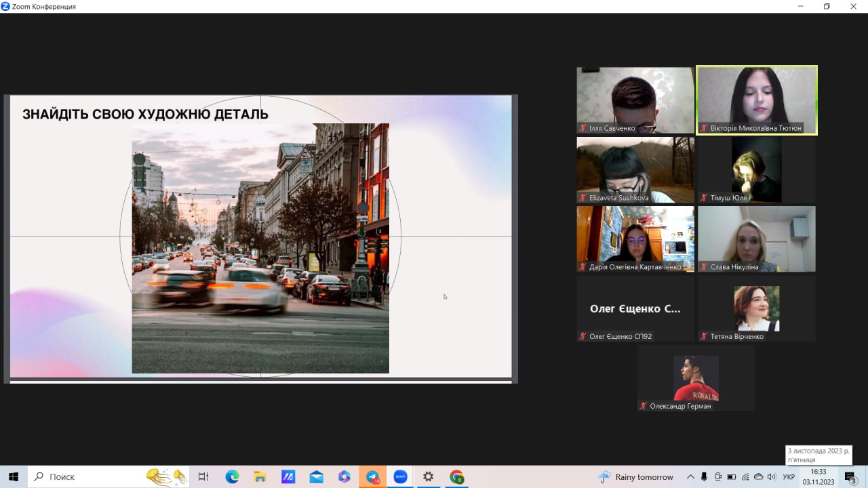Screen dimensions: 868x488
Task: Click the system tray volume icon
Action: pyautogui.click(x=772, y=476)
